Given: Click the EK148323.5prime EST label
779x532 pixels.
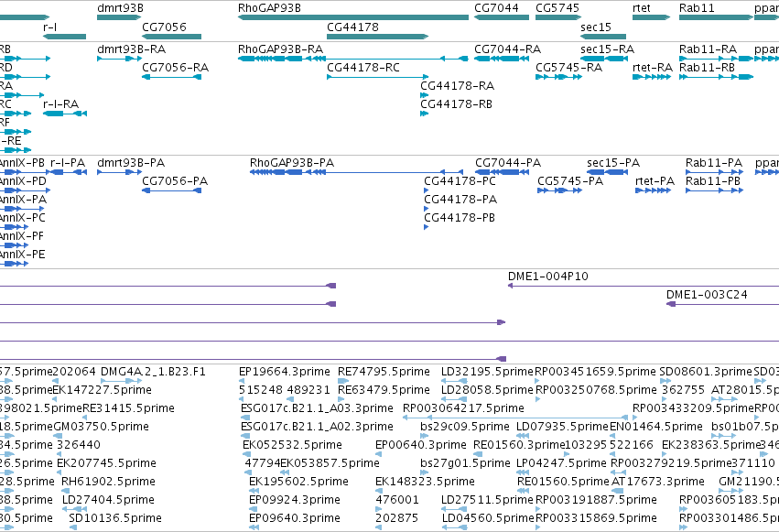Looking at the screenshot, I should [x=426, y=482].
